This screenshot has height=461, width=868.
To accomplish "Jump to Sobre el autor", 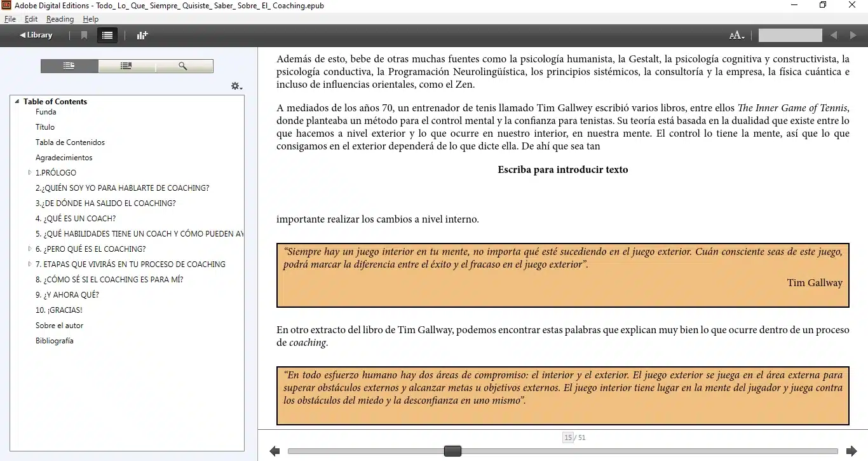I will pos(59,326).
